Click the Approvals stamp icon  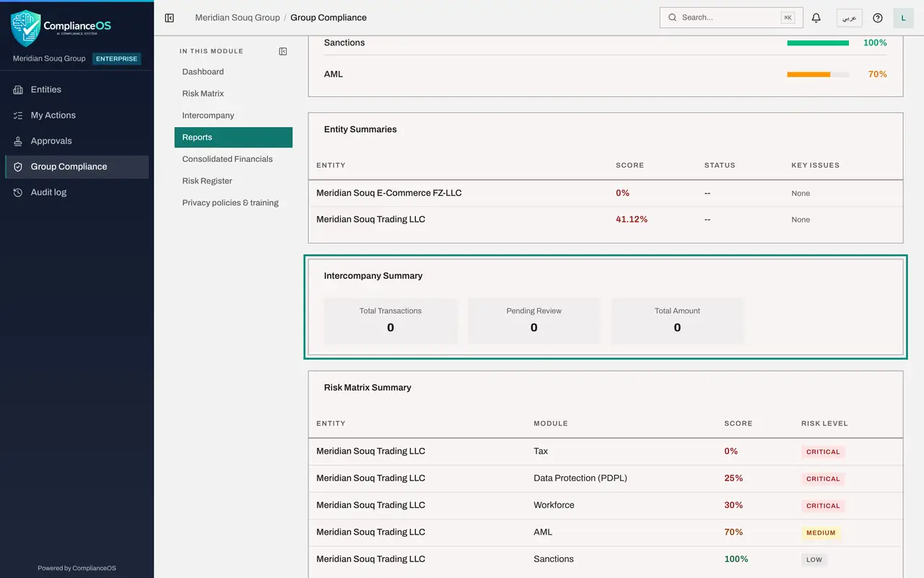click(x=18, y=141)
